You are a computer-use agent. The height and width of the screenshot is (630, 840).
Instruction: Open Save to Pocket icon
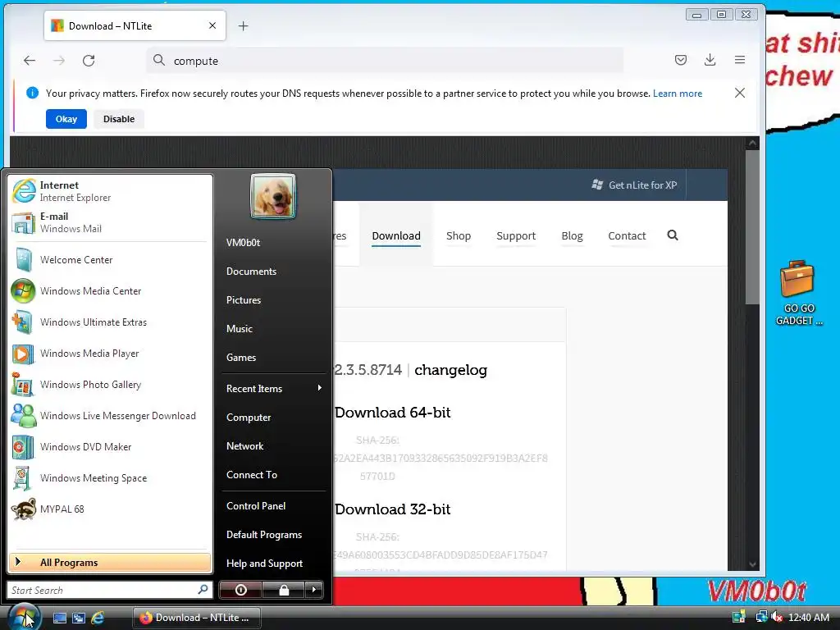pyautogui.click(x=680, y=60)
